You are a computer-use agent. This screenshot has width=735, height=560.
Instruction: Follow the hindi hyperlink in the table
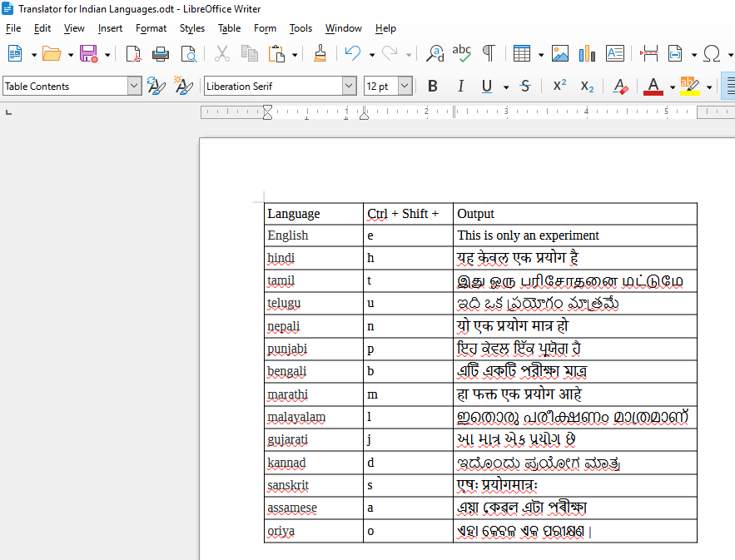(281, 258)
